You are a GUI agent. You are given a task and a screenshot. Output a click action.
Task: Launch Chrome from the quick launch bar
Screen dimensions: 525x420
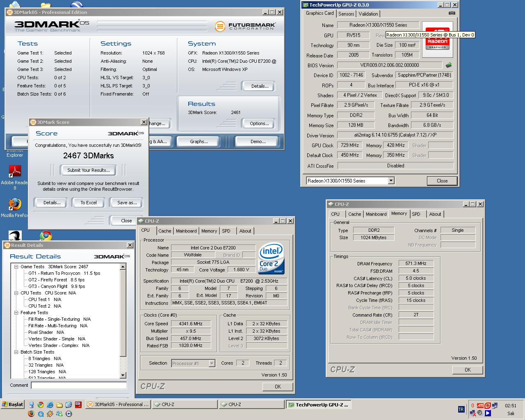tap(41, 404)
